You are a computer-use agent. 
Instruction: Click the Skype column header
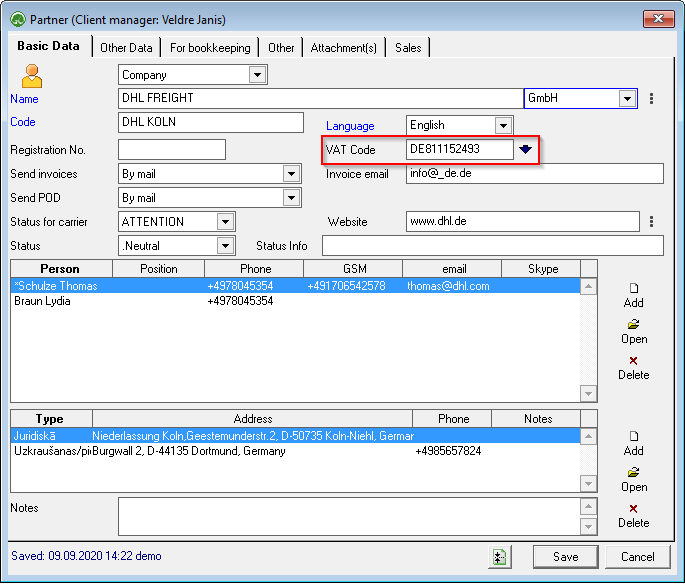tap(541, 269)
